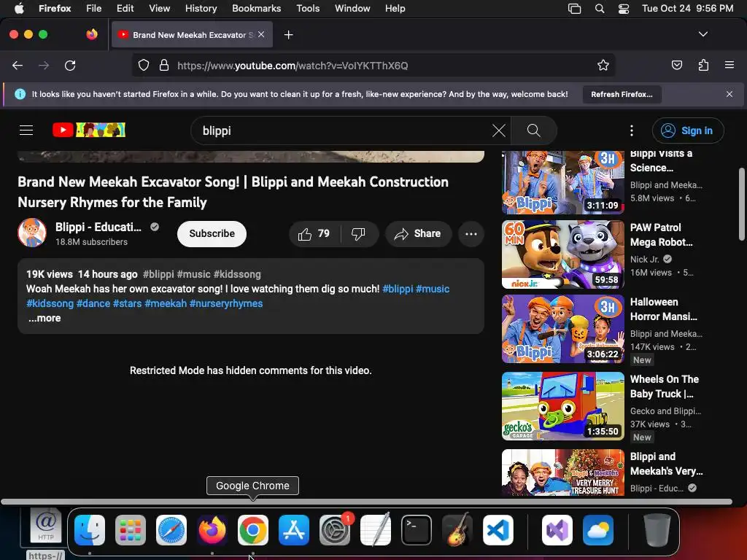Open Blippi Visits a Science video thumbnail
747x560 pixels.
click(562, 182)
